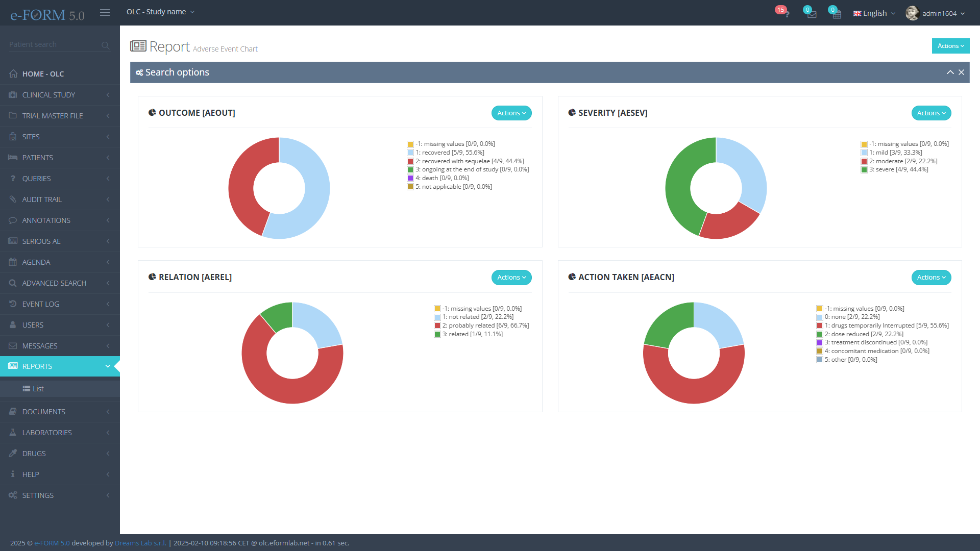Image resolution: width=980 pixels, height=551 pixels.
Task: Collapse the Search options panel
Action: click(x=950, y=72)
